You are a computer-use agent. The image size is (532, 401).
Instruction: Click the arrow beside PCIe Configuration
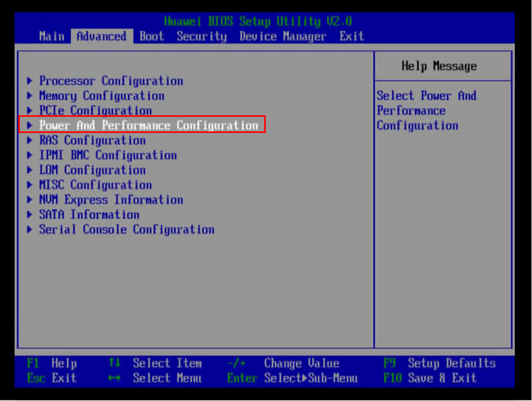[x=30, y=111]
